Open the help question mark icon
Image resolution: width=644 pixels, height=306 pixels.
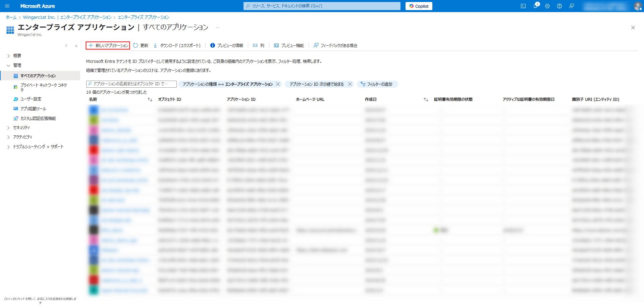pos(559,6)
